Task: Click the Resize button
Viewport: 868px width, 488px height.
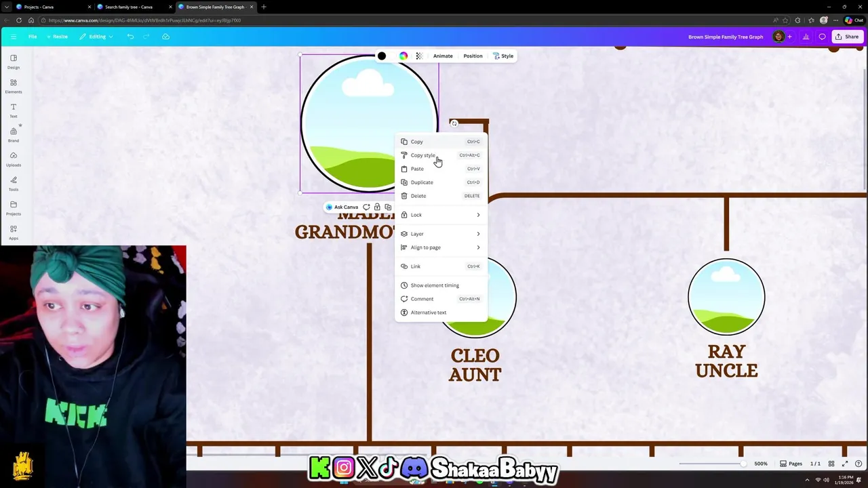Action: click(58, 37)
